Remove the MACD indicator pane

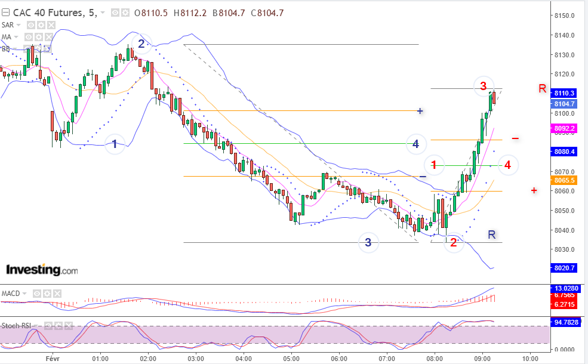point(57,294)
